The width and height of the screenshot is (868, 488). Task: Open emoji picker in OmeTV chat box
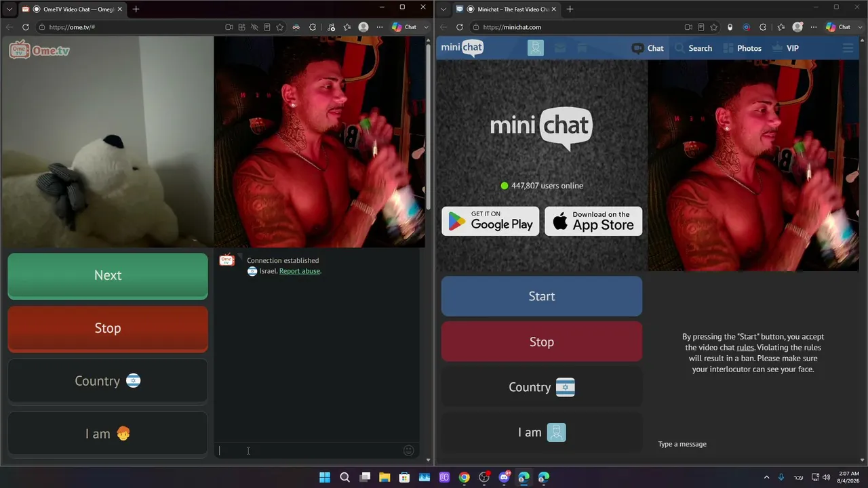click(408, 451)
